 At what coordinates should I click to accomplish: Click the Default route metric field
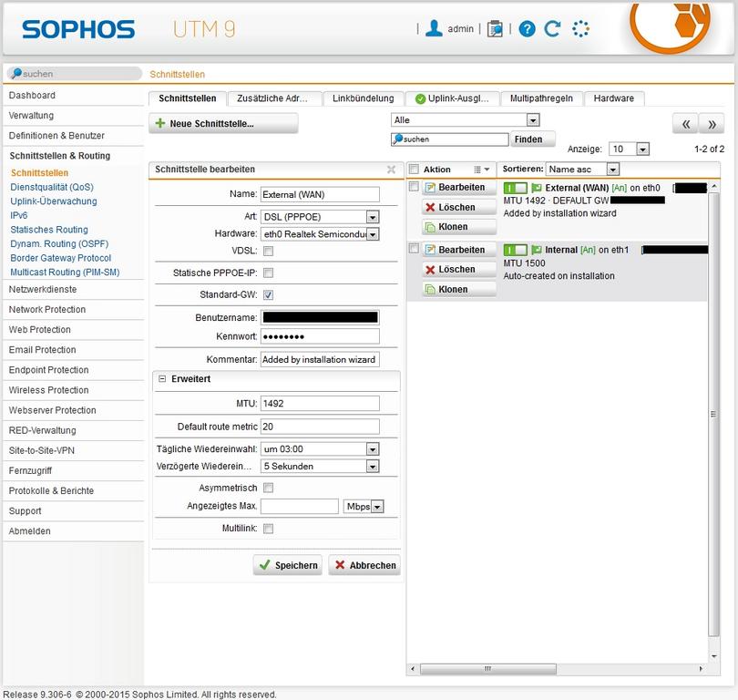click(320, 427)
